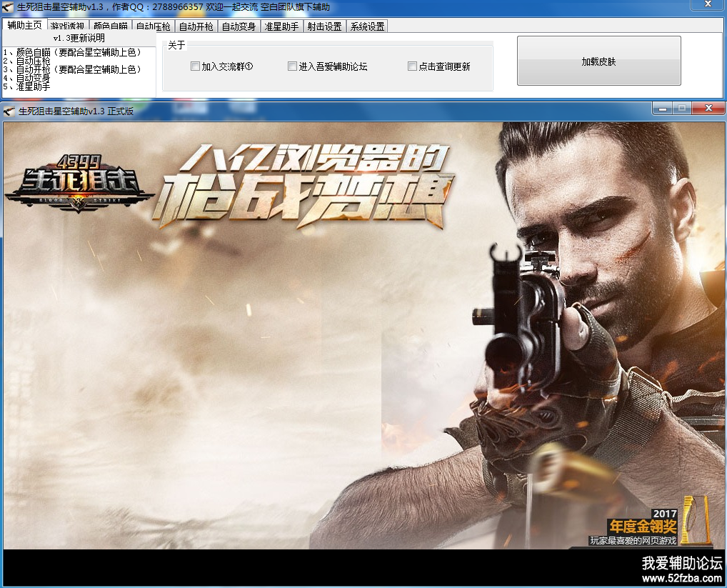Maximize the 正式版 window
Image resolution: width=727 pixels, height=588 pixels.
682,109
